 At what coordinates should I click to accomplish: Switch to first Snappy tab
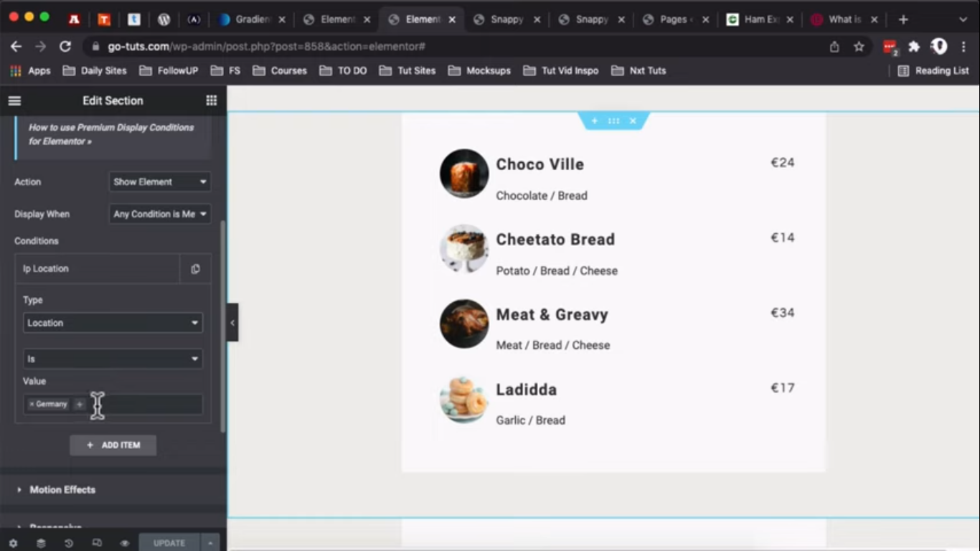pyautogui.click(x=508, y=19)
